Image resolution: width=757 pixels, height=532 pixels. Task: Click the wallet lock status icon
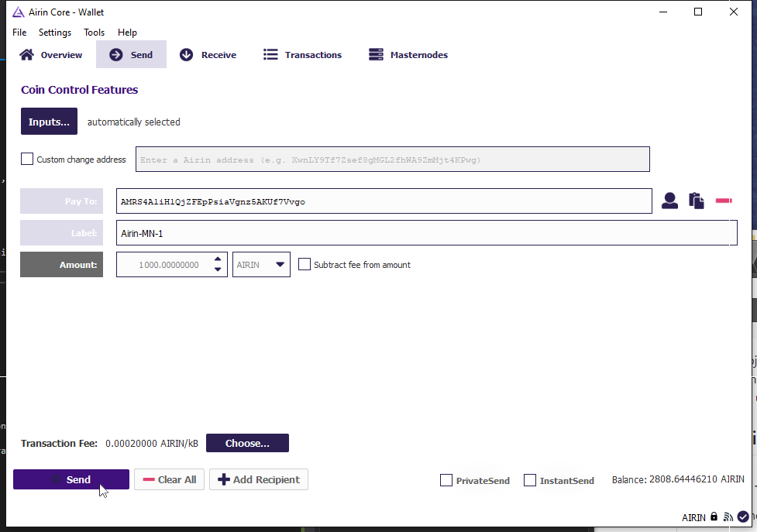pyautogui.click(x=714, y=517)
